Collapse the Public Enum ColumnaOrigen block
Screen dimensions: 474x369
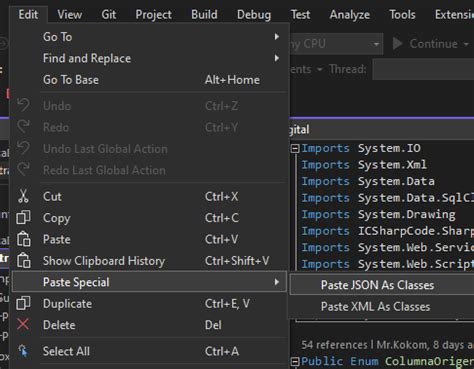click(x=295, y=361)
